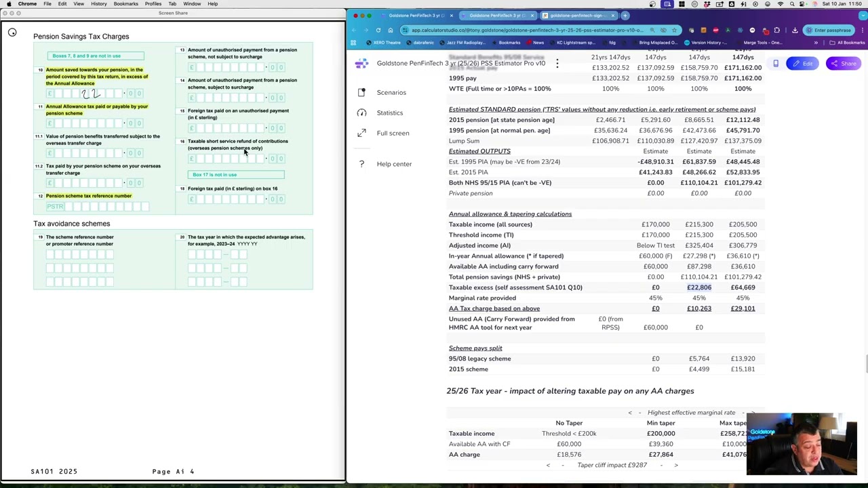Open the XERO Theatre bookmark

click(x=382, y=43)
